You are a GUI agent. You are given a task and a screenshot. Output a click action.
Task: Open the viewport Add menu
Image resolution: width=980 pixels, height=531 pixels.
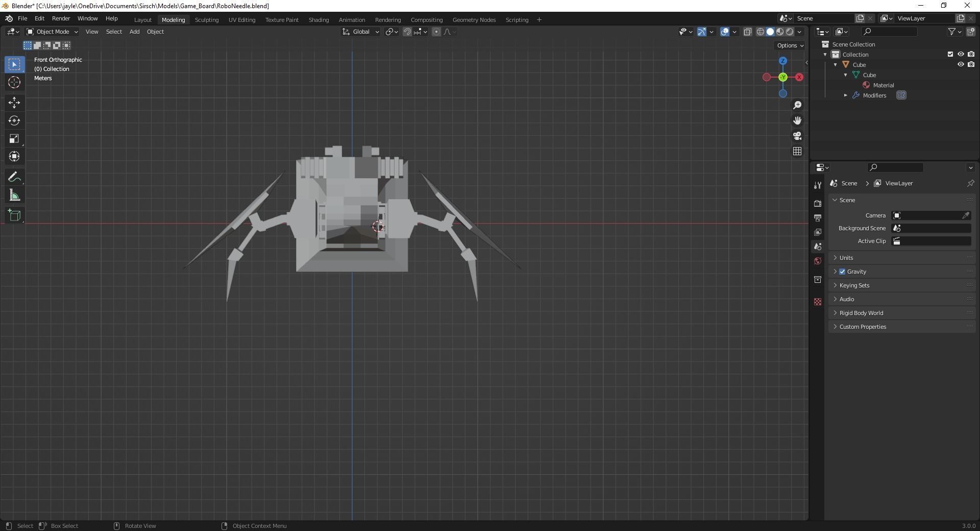134,32
